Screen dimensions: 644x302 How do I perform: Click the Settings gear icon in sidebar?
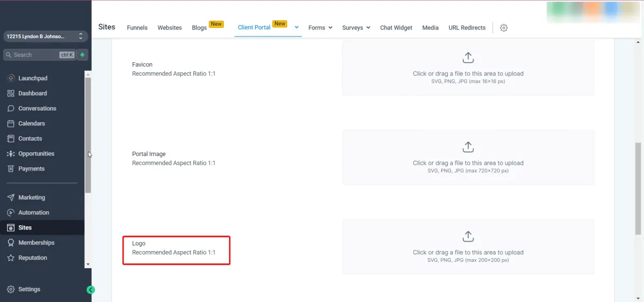click(x=11, y=289)
